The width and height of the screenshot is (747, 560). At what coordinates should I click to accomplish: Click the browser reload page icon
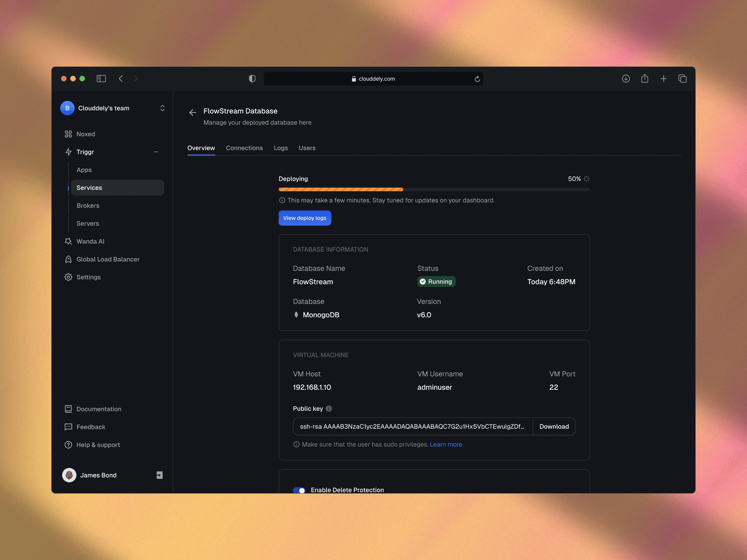477,79
